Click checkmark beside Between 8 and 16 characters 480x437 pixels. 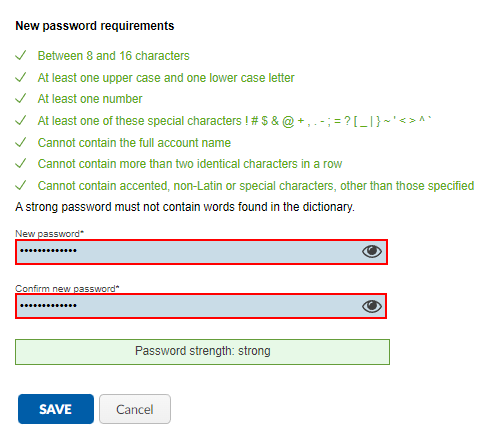point(21,55)
